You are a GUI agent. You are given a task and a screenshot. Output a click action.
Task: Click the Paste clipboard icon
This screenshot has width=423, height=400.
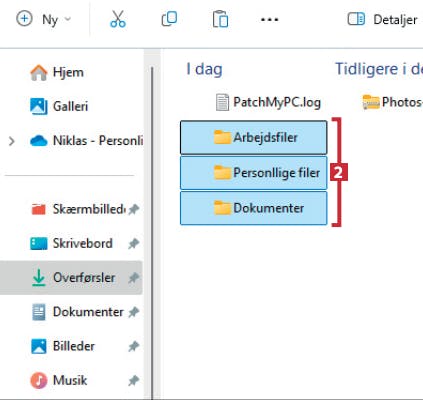coord(220,19)
